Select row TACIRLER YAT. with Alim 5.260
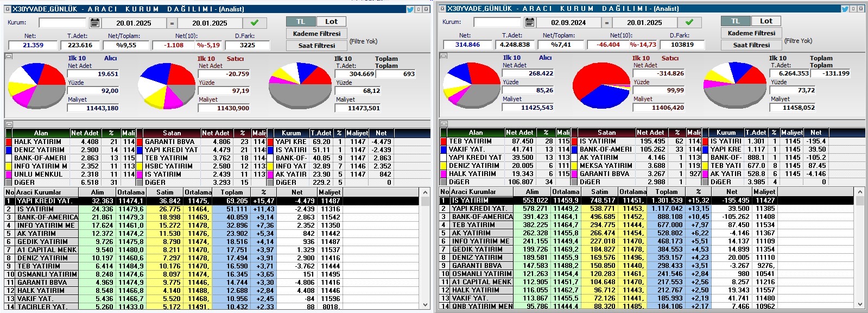The height and width of the screenshot is (313, 868). pos(212,307)
